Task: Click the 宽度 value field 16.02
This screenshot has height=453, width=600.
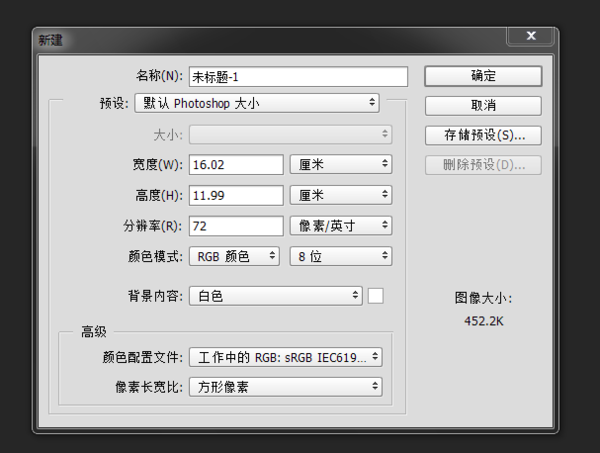Action: point(236,165)
